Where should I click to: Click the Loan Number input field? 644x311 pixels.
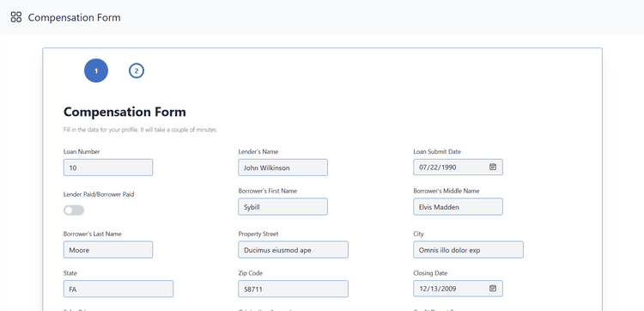pyautogui.click(x=108, y=168)
